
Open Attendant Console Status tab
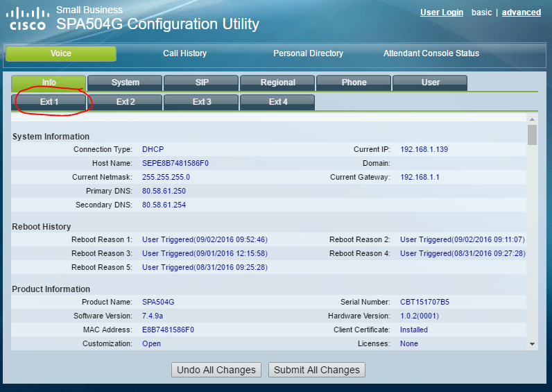coord(431,53)
